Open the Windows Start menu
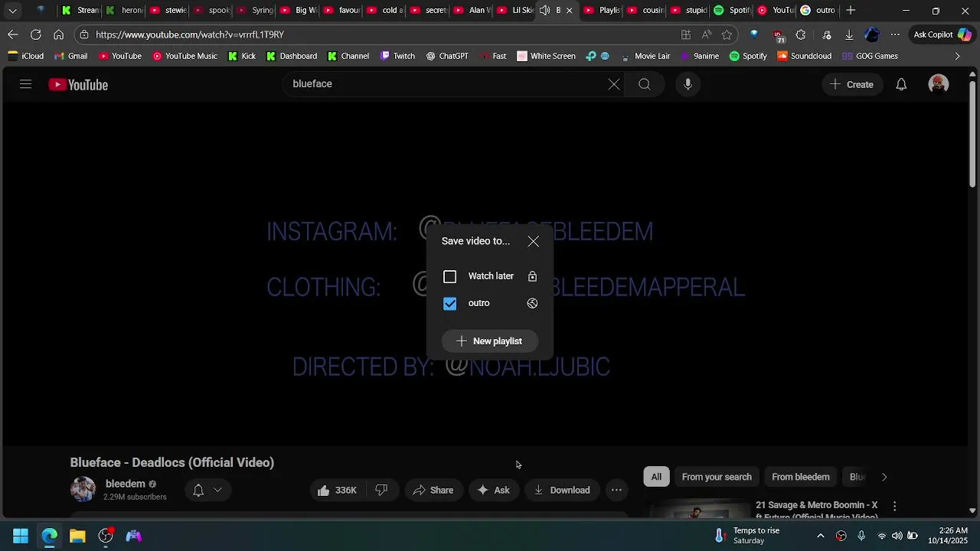This screenshot has height=551, width=980. tap(21, 536)
